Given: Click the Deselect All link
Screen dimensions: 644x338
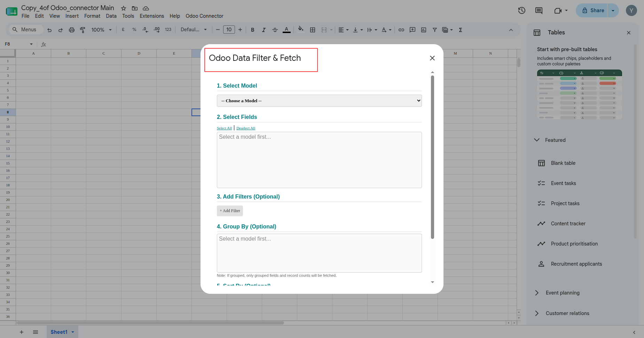Looking at the screenshot, I should coord(246,128).
